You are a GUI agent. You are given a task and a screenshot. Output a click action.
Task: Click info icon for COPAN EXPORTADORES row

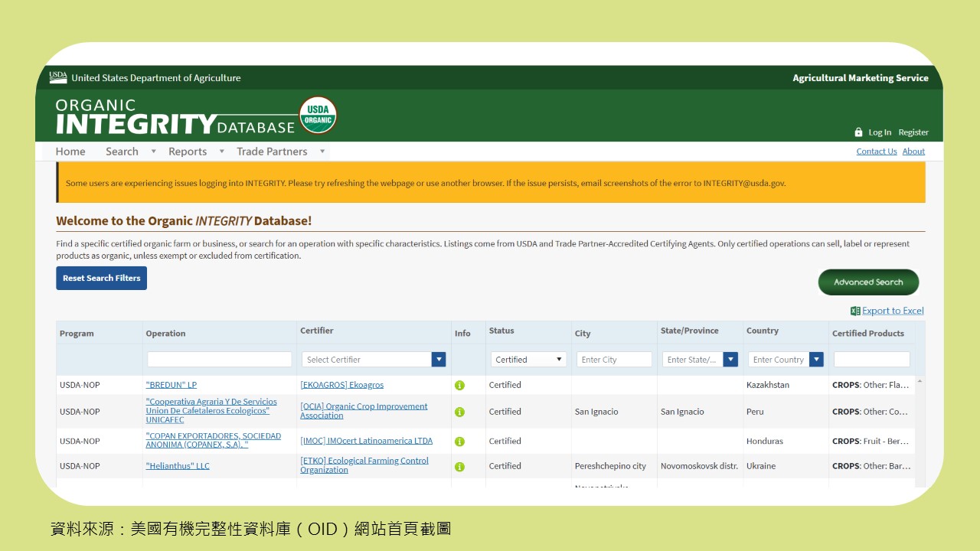(459, 442)
